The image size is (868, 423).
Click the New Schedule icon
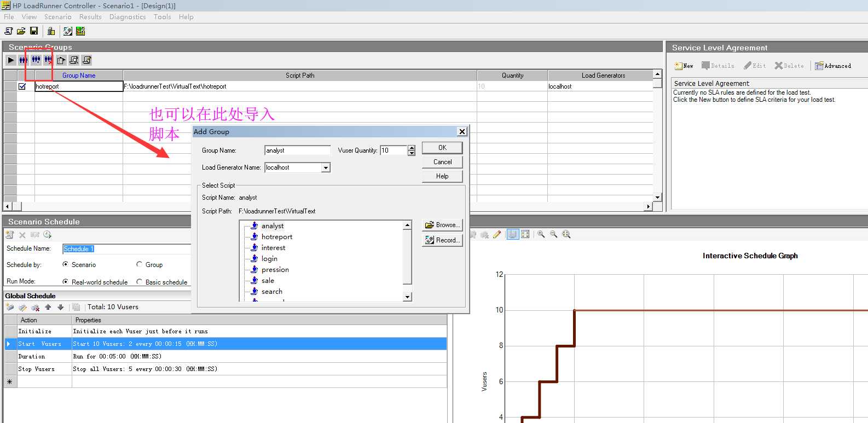point(10,235)
